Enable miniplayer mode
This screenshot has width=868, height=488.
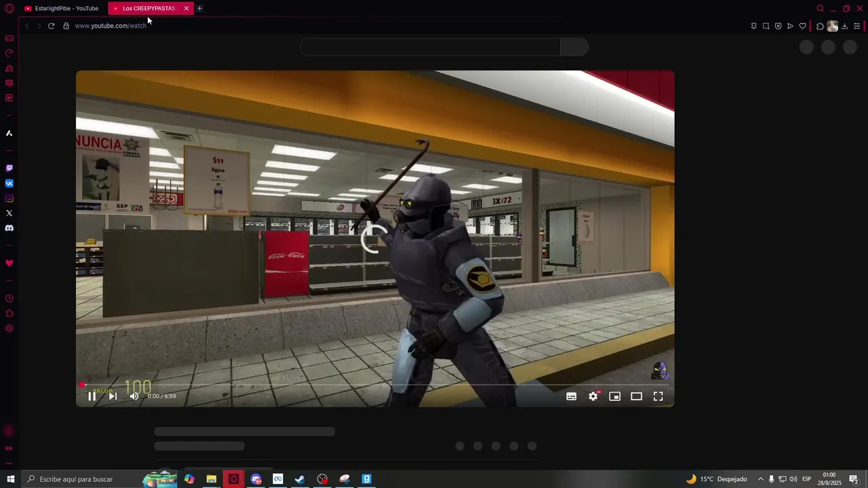(x=614, y=396)
